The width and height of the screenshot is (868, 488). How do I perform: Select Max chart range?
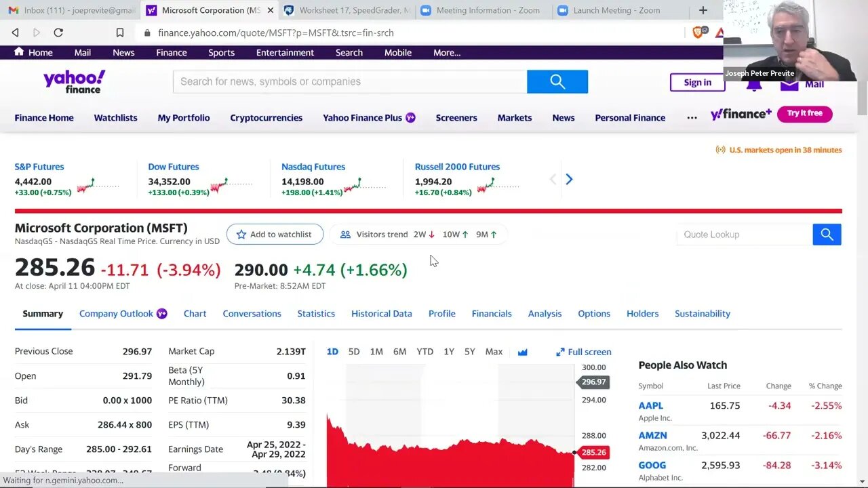tap(494, 352)
